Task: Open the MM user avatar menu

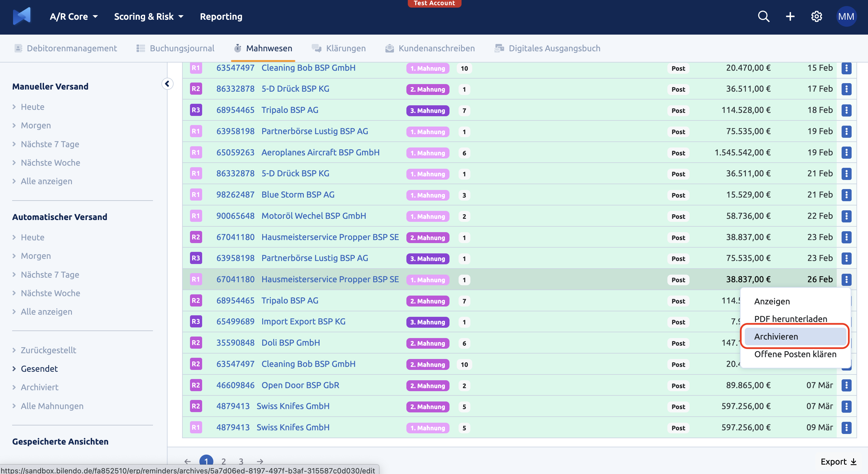Action: coord(846,16)
